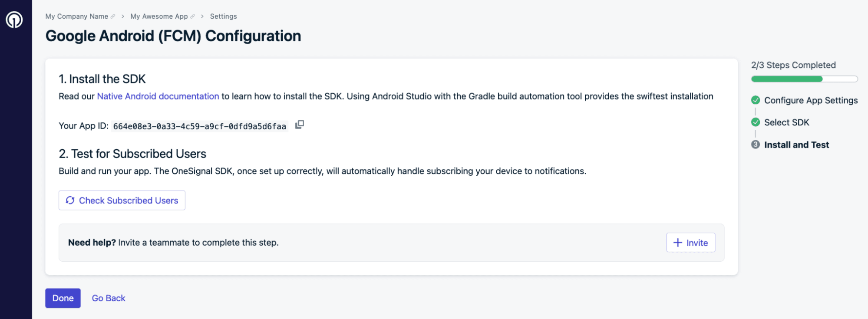
Task: Select the Install and Test step
Action: pyautogui.click(x=796, y=145)
